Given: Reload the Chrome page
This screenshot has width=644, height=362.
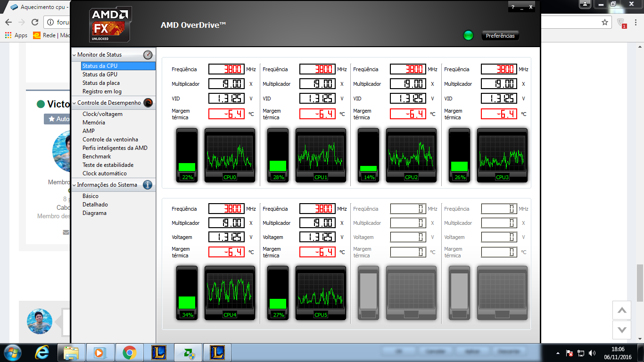Looking at the screenshot, I should 34,22.
